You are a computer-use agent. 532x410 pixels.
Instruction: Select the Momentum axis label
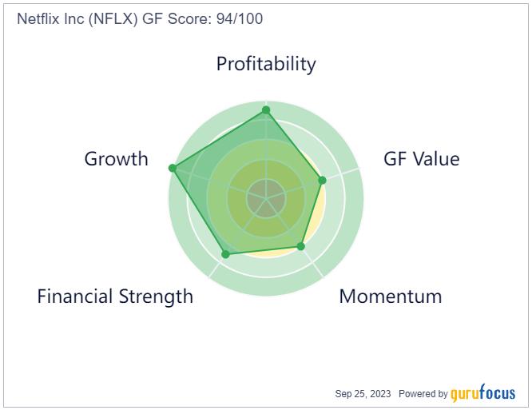[391, 297]
